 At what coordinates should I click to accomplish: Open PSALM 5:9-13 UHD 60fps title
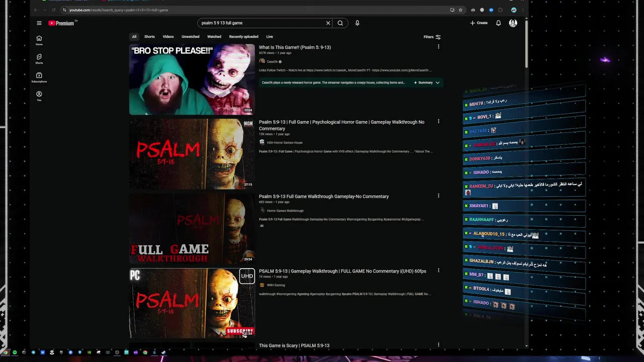coord(342,271)
